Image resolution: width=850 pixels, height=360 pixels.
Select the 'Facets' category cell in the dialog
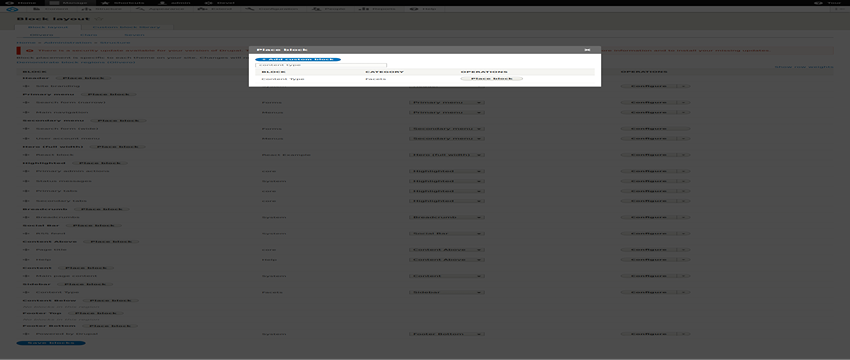(375, 79)
